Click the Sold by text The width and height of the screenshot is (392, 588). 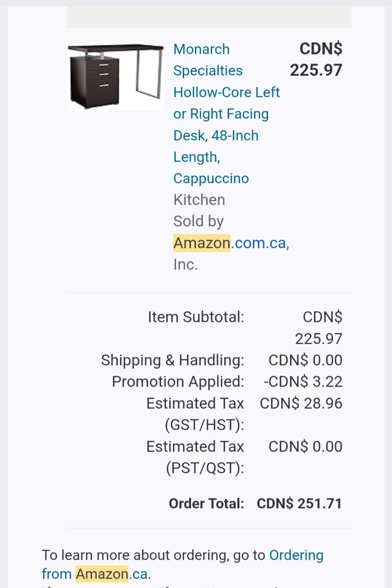(198, 221)
